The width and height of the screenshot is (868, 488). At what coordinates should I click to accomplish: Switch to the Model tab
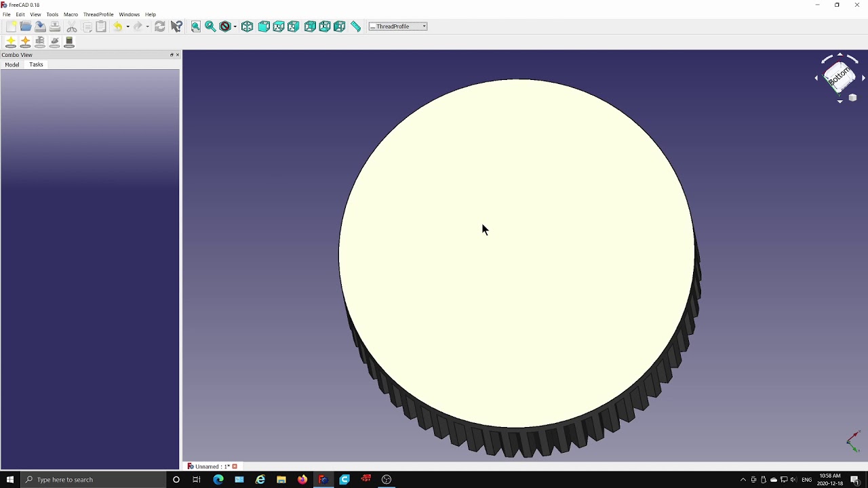(x=12, y=64)
